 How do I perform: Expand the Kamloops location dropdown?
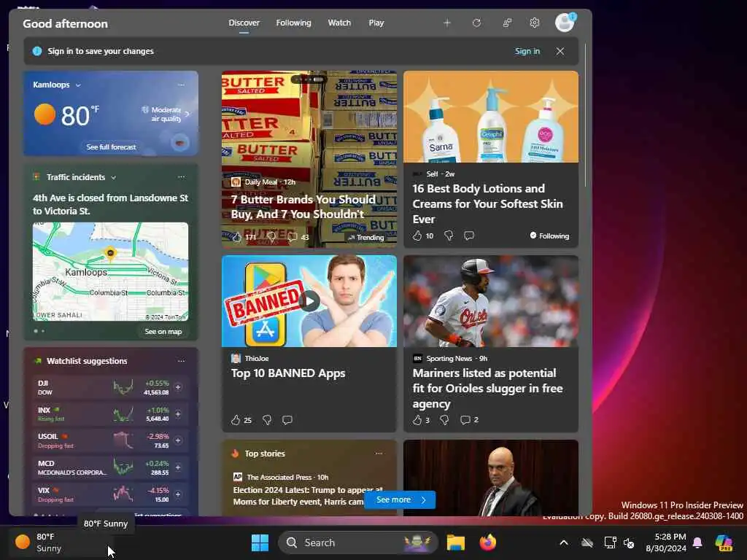click(x=78, y=85)
